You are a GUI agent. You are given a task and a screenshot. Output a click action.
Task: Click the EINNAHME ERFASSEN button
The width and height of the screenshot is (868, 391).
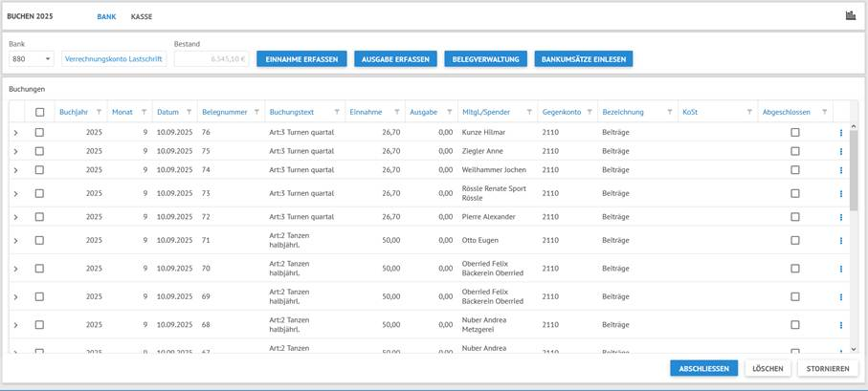[301, 59]
